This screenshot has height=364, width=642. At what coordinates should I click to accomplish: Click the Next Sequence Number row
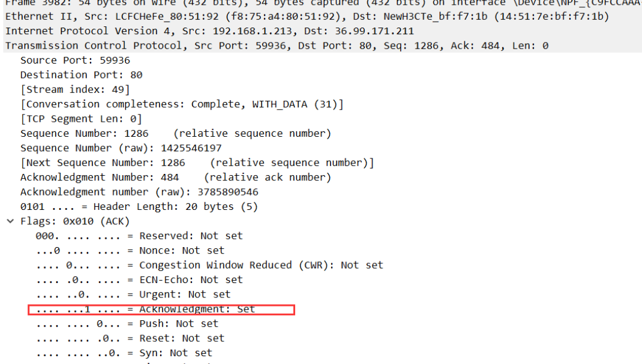pyautogui.click(x=197, y=163)
